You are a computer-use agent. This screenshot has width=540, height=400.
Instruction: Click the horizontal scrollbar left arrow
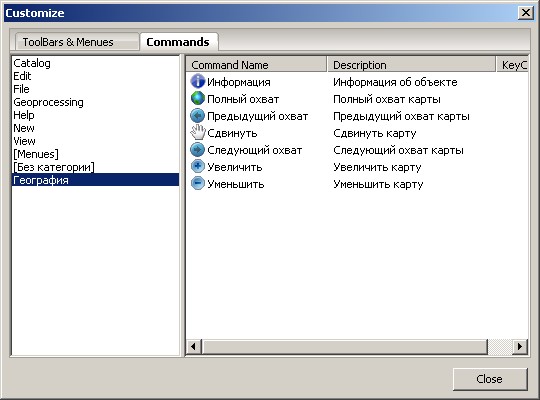point(194,346)
